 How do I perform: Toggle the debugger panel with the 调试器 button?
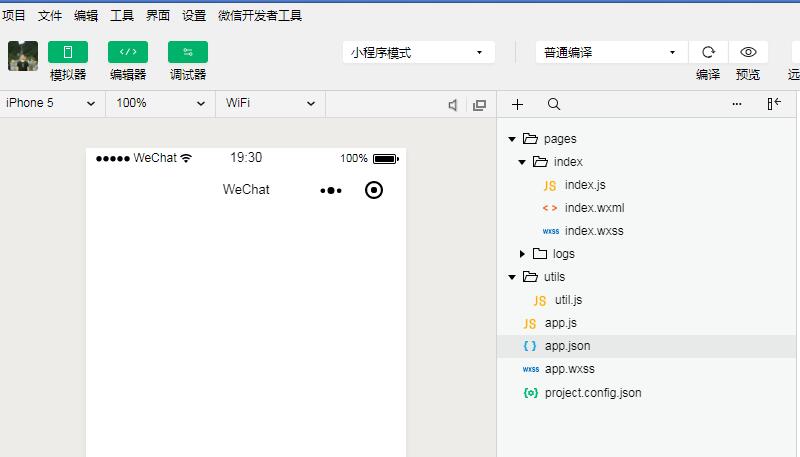(x=188, y=52)
